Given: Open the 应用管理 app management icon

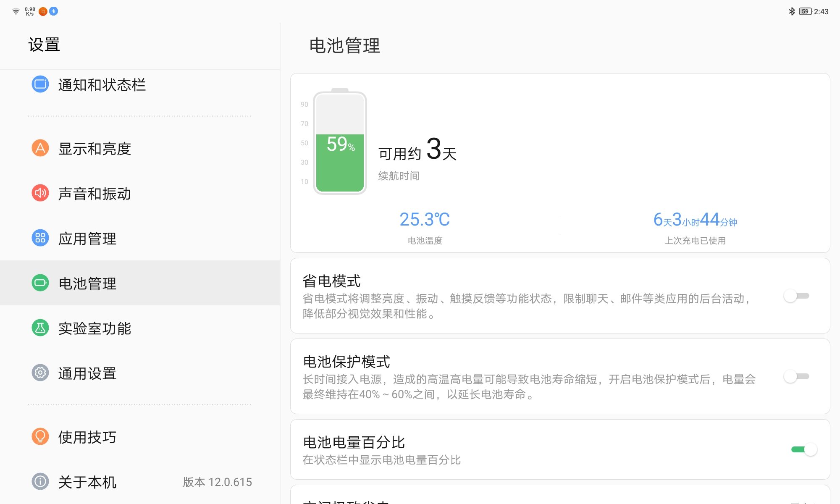Looking at the screenshot, I should [40, 239].
